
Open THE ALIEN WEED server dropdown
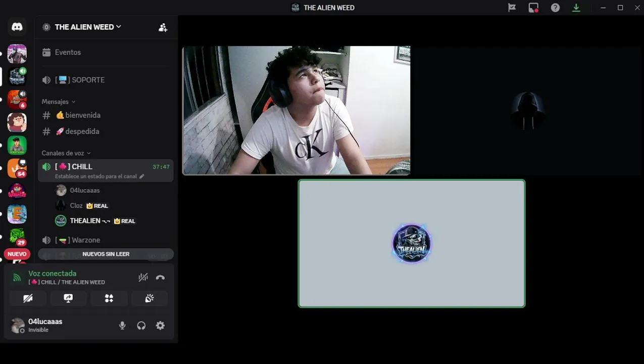[x=88, y=27]
